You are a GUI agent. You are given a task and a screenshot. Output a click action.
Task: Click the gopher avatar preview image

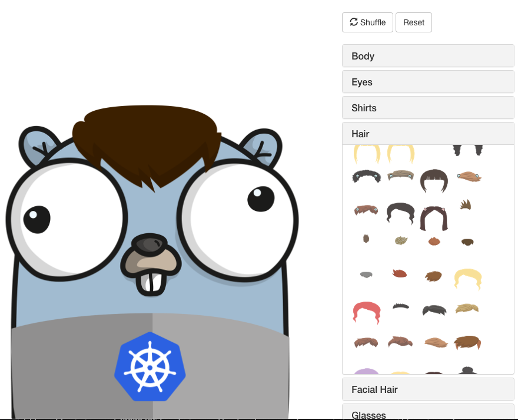point(152,262)
